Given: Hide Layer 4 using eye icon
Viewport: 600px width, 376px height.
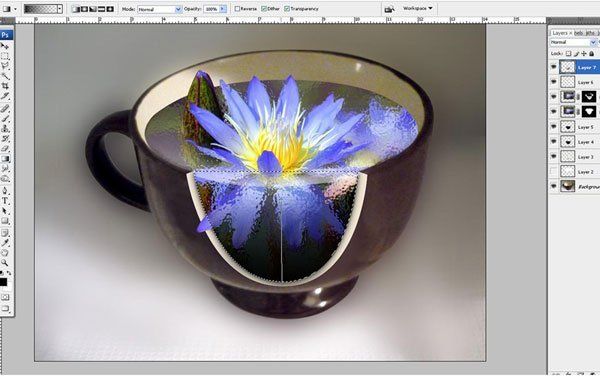Looking at the screenshot, I should (x=554, y=142).
